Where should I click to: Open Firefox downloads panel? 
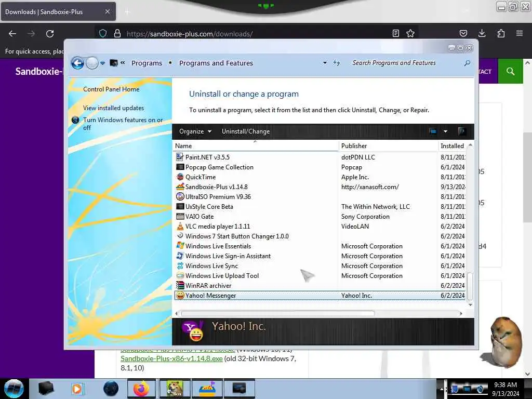pos(482,33)
